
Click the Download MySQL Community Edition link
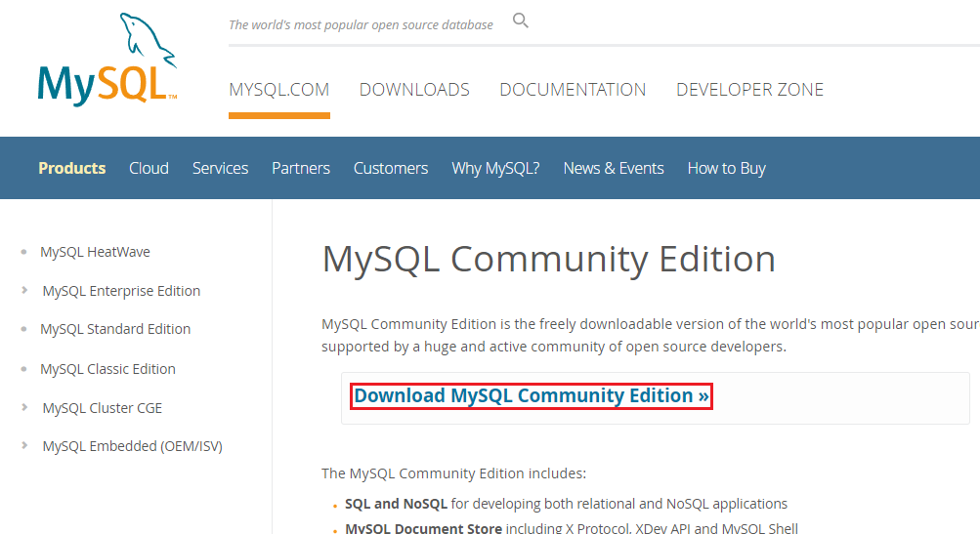coord(532,396)
